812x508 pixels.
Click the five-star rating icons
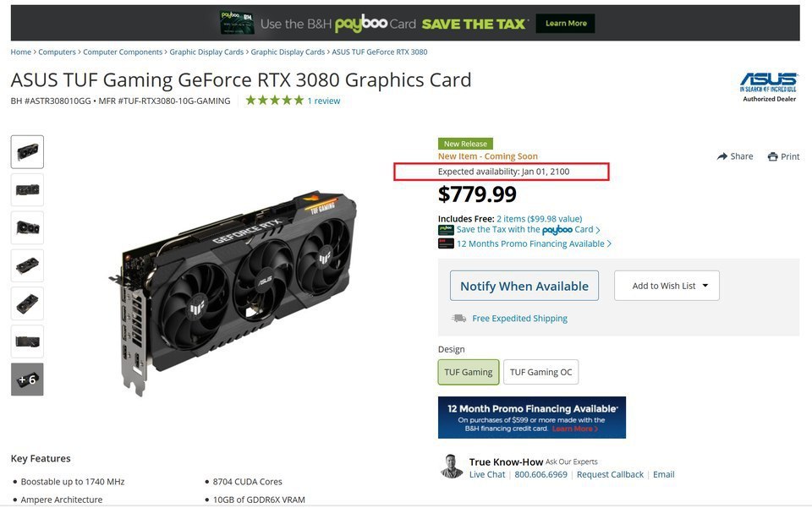(274, 101)
